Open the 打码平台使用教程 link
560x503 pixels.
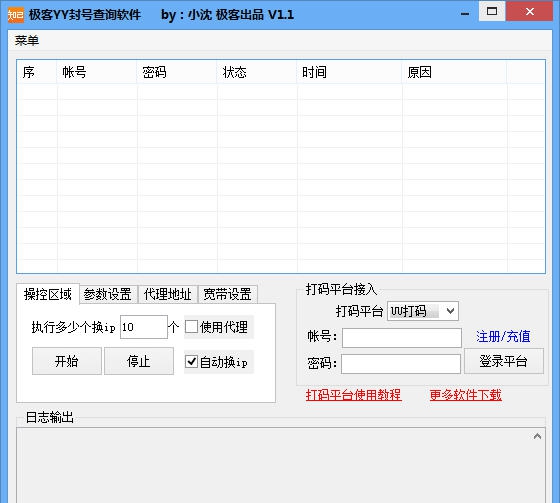354,395
